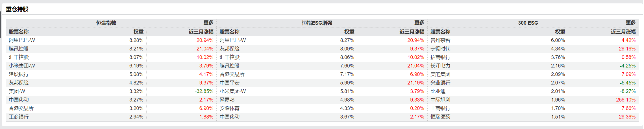
Task: Click 近三月涨幅 column header under 300 ESG
Action: (623, 32)
